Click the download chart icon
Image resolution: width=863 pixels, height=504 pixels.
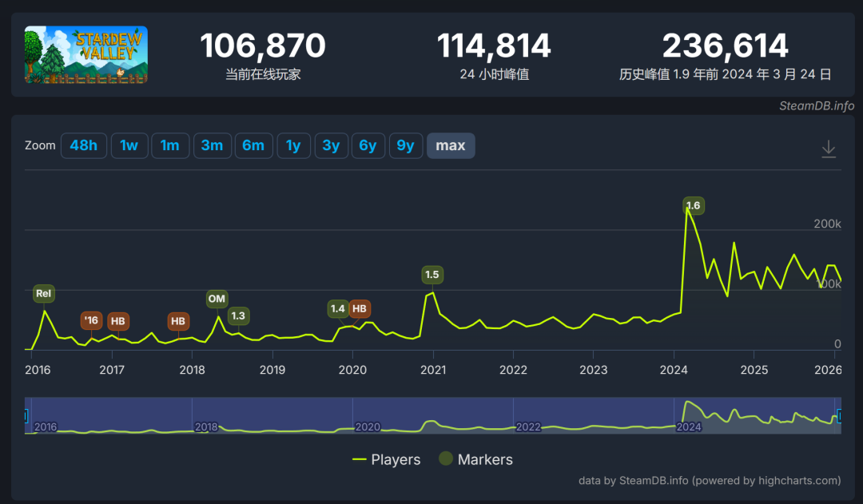coord(829,149)
